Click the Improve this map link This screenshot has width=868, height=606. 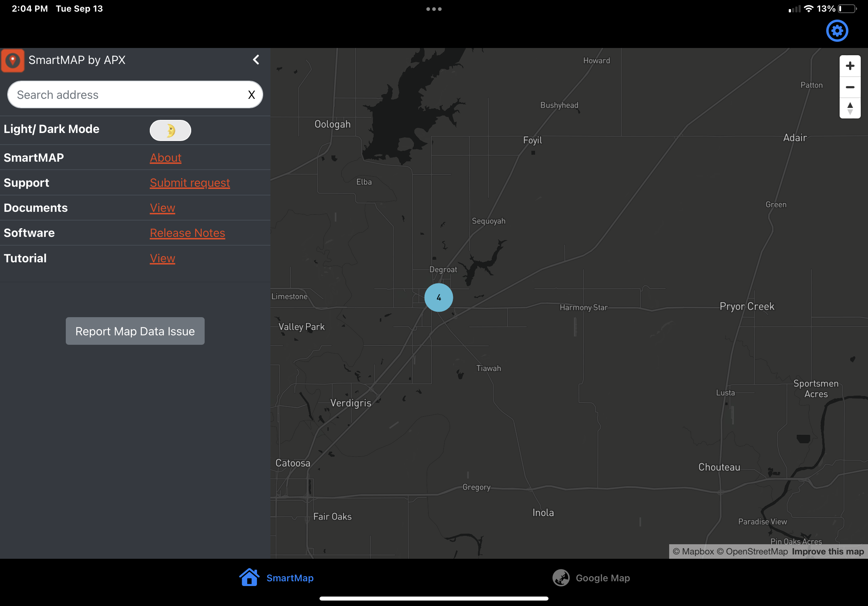coord(828,552)
